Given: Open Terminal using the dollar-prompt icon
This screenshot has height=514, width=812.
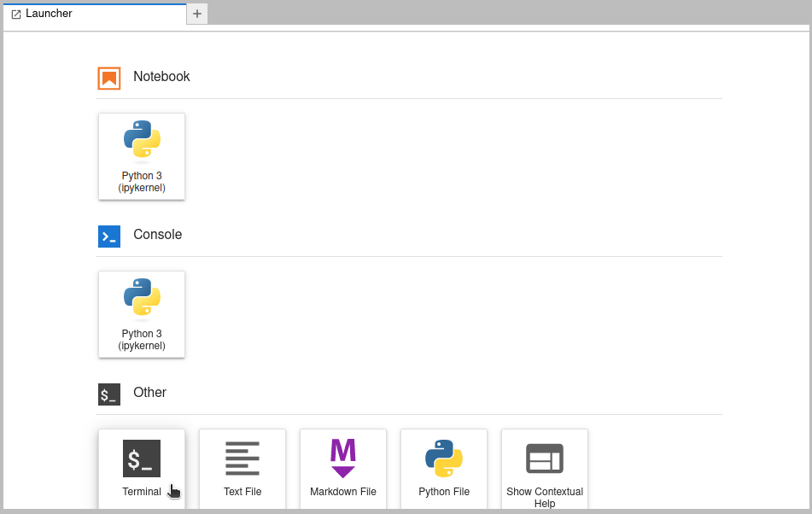Looking at the screenshot, I should pos(142,459).
